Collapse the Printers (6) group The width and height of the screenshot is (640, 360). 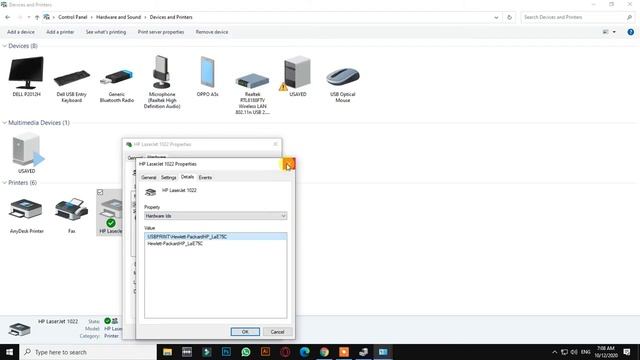(x=4, y=183)
